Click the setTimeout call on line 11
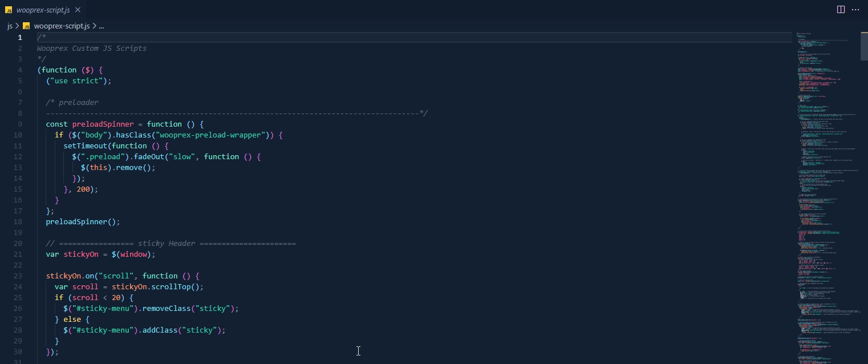Screen dimensions: 868x364 (86, 146)
